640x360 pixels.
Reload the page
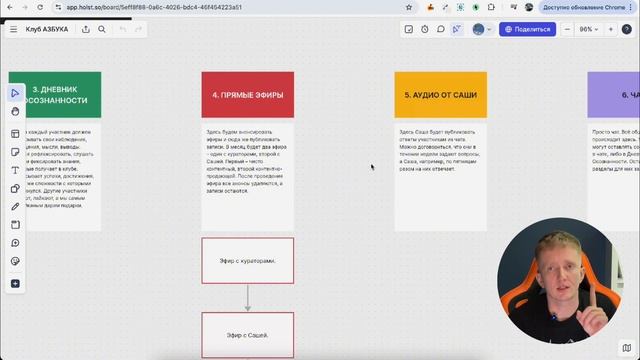click(40, 7)
